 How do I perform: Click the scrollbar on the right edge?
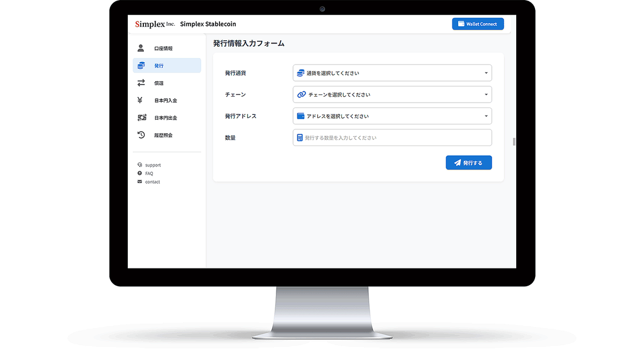tap(513, 141)
